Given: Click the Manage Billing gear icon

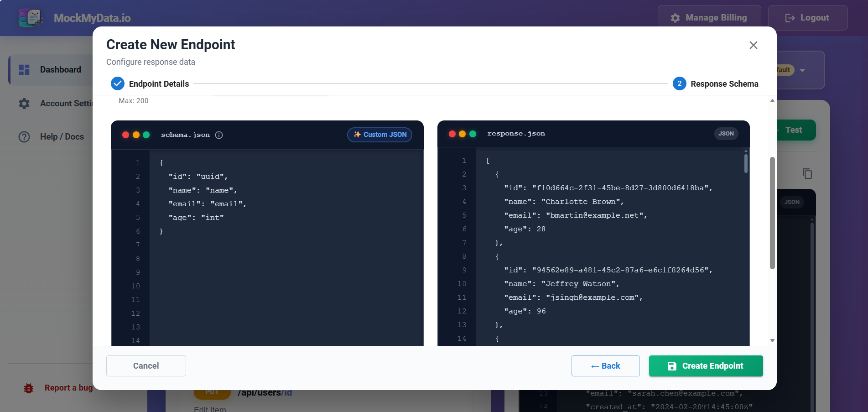Looking at the screenshot, I should (x=675, y=18).
